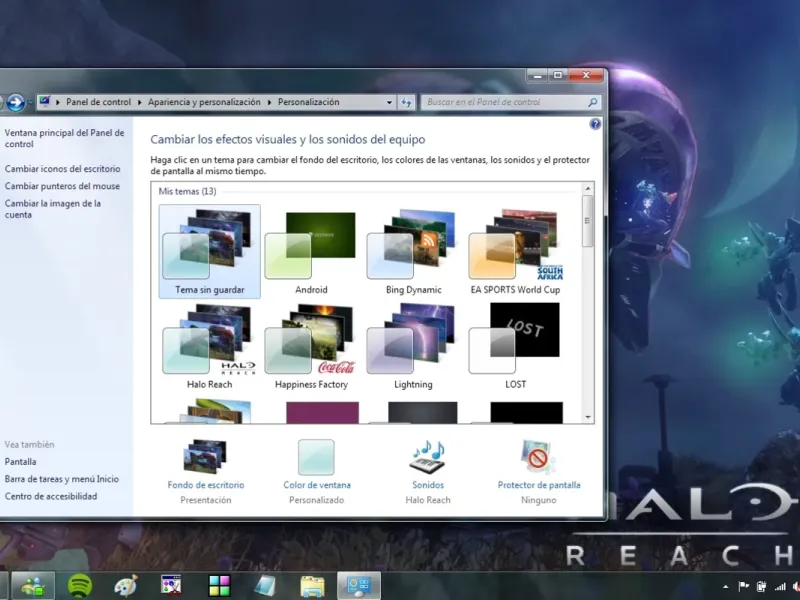Apply the Bing Dynamic theme
Viewport: 800px width, 600px height.
(x=413, y=250)
